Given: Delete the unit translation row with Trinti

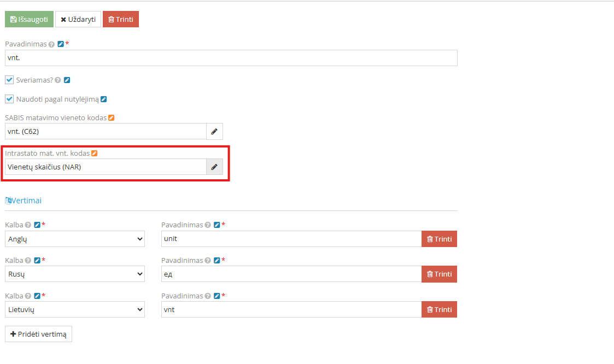Looking at the screenshot, I should [440, 239].
